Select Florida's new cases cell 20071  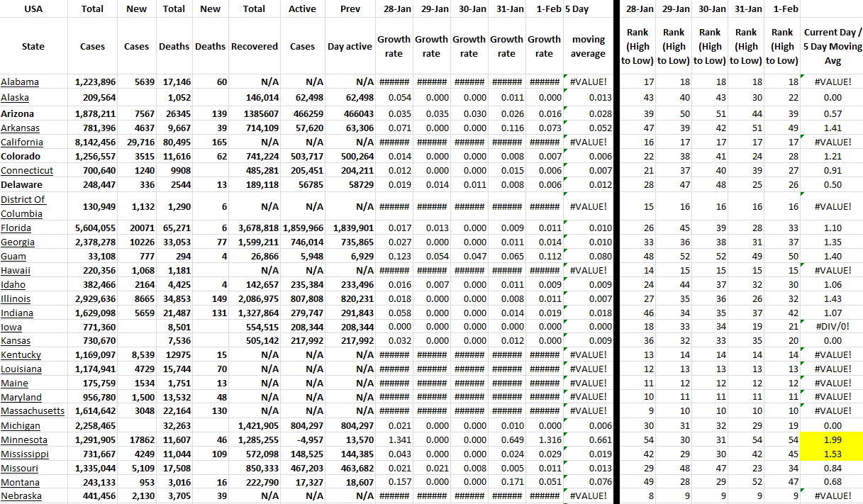136,228
